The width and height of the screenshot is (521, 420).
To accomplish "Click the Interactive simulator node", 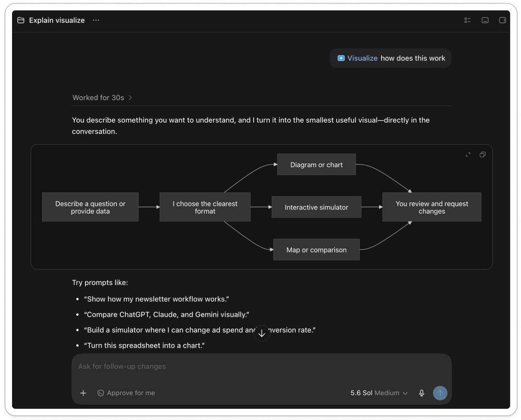I will (x=316, y=207).
